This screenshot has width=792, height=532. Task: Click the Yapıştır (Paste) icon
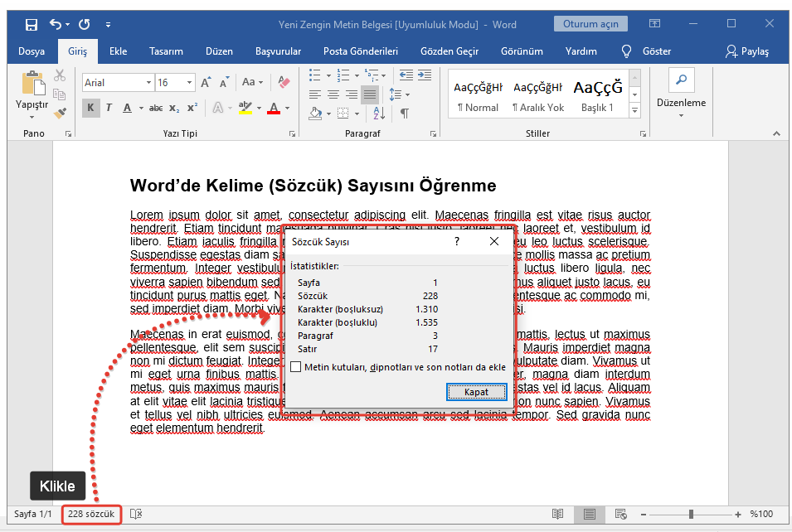coord(32,84)
